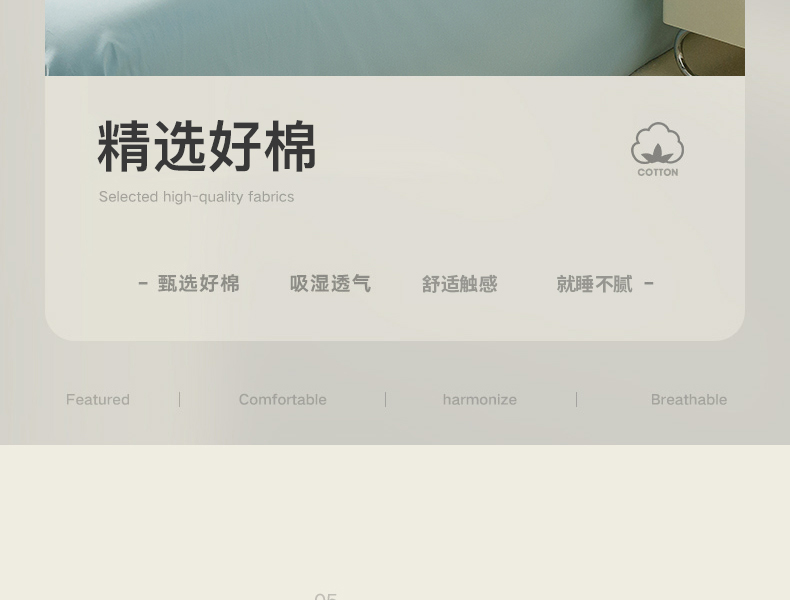
Task: Click the 甄选好棉 feature text
Action: coord(199,284)
